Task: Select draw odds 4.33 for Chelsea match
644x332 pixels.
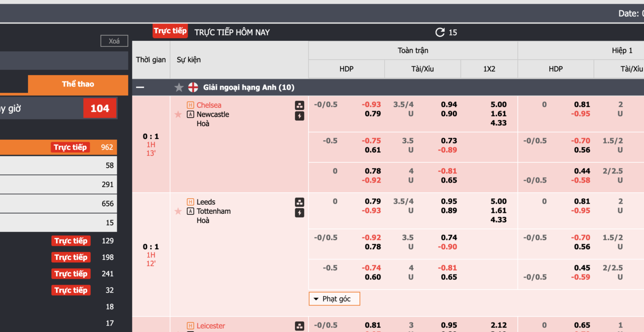Action: point(499,123)
